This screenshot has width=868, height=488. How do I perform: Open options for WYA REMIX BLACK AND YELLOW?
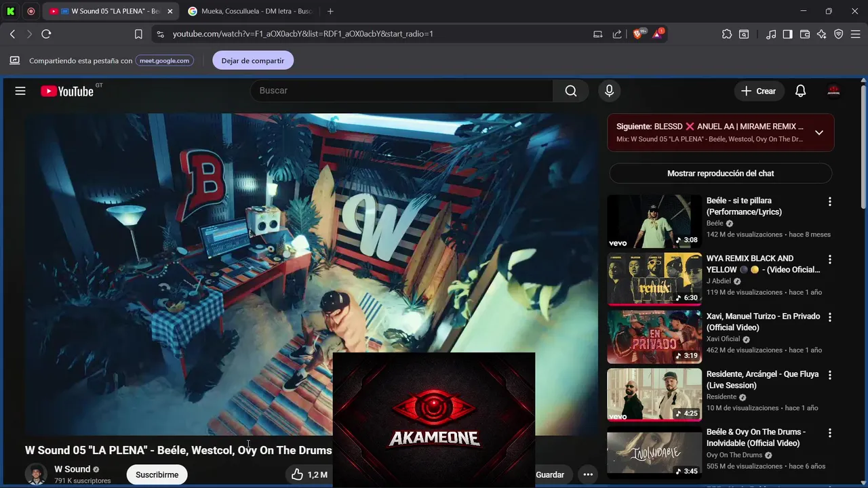tap(829, 259)
